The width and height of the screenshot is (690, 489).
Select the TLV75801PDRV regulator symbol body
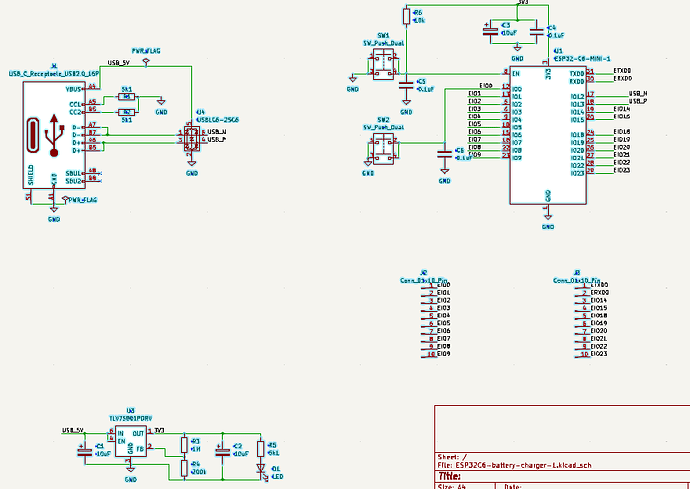coord(131,441)
